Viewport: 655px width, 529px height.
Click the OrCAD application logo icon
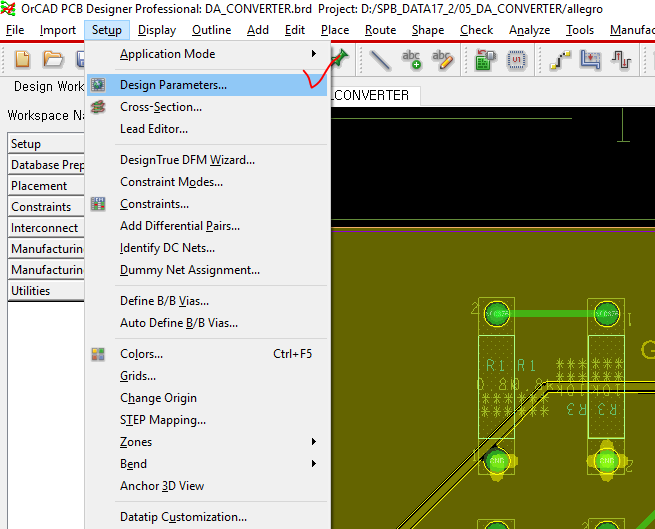[8, 8]
